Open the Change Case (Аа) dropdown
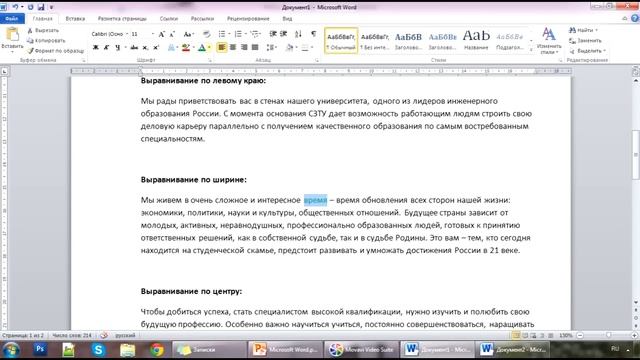 pyautogui.click(x=188, y=34)
